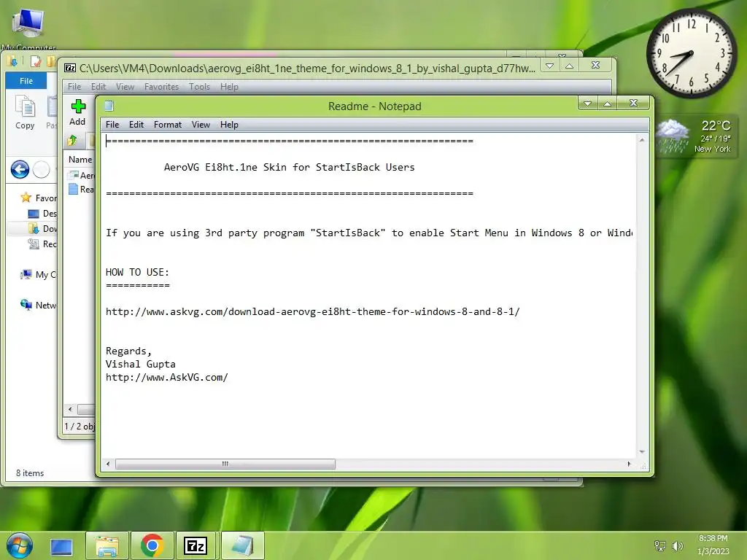
Task: Open Google Chrome from taskbar
Action: click(x=152, y=545)
